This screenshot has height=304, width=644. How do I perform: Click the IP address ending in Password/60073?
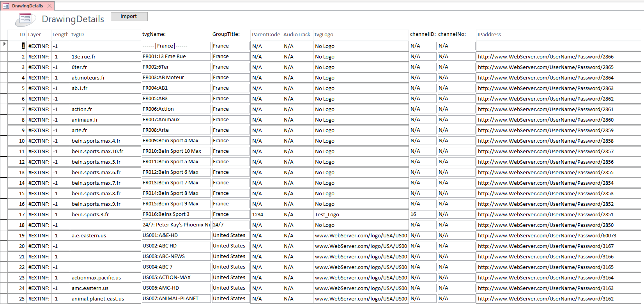click(558, 235)
